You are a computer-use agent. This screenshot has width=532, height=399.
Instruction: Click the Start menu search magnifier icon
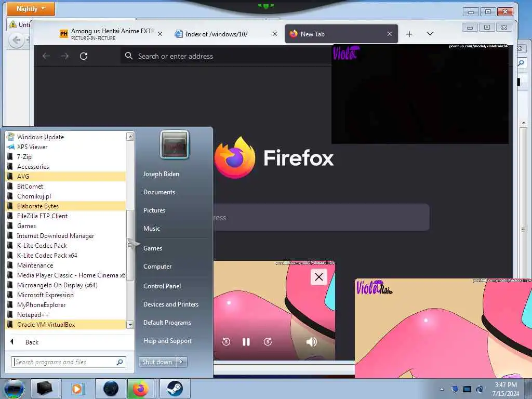[x=120, y=362]
